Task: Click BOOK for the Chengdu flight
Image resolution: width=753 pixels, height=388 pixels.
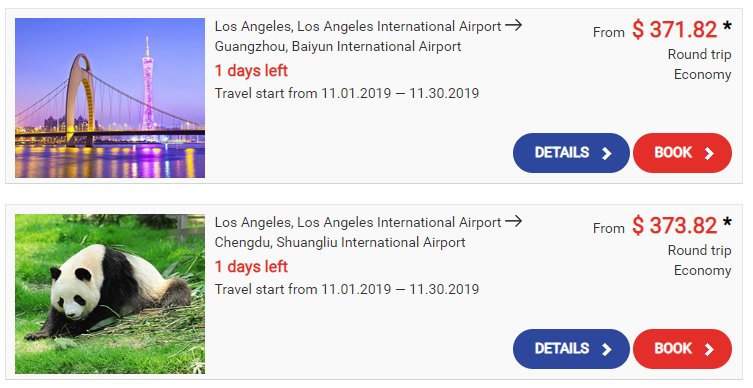Action: click(682, 349)
